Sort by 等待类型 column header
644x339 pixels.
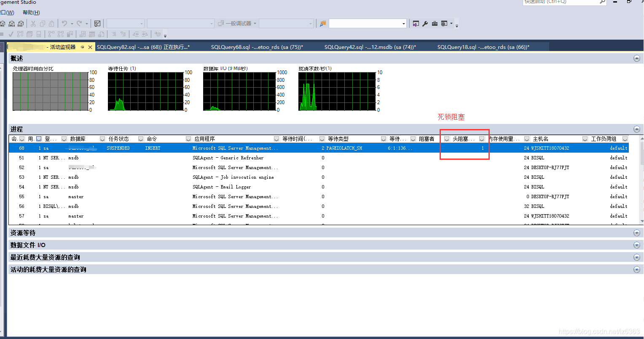338,139
